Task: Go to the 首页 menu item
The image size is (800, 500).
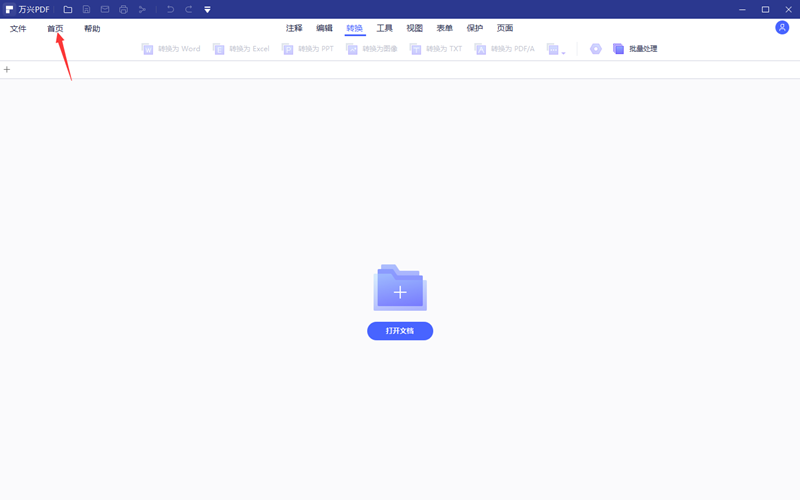Action: pos(55,29)
